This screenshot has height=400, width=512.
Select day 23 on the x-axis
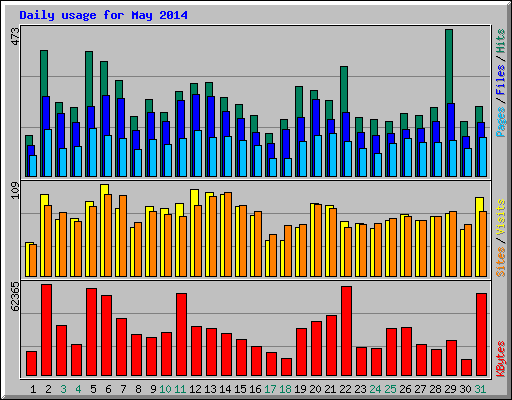[360, 389]
